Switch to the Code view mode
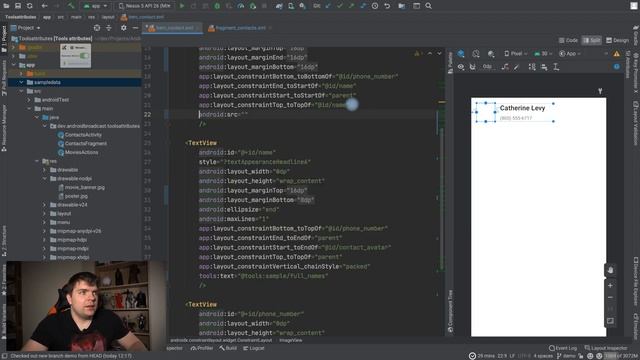Image resolution: width=640 pixels, height=360 pixels. (x=568, y=40)
